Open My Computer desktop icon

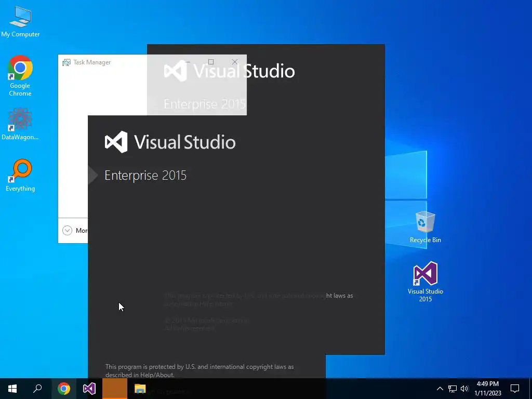[x=20, y=22]
